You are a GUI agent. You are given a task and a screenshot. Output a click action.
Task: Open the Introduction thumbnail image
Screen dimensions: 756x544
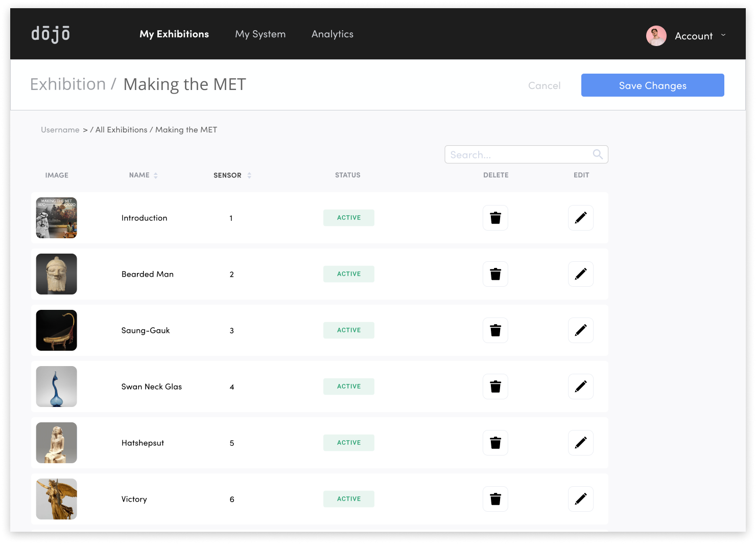(x=57, y=218)
